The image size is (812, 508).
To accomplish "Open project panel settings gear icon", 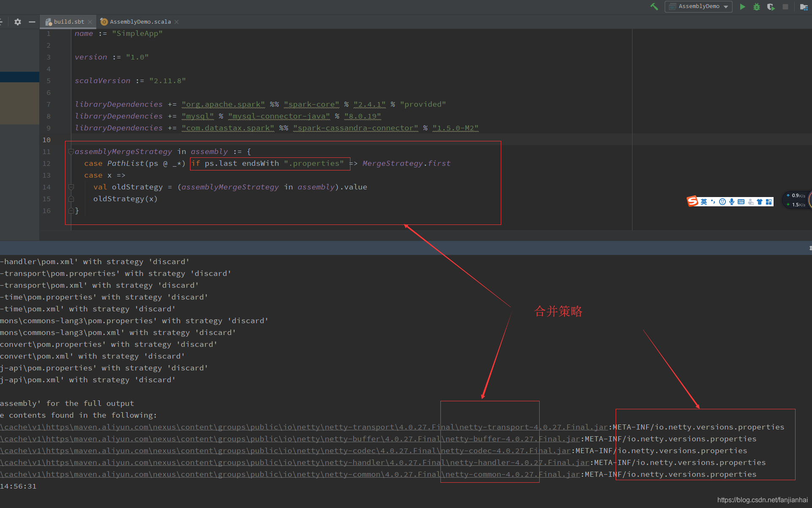I will pos(18,22).
